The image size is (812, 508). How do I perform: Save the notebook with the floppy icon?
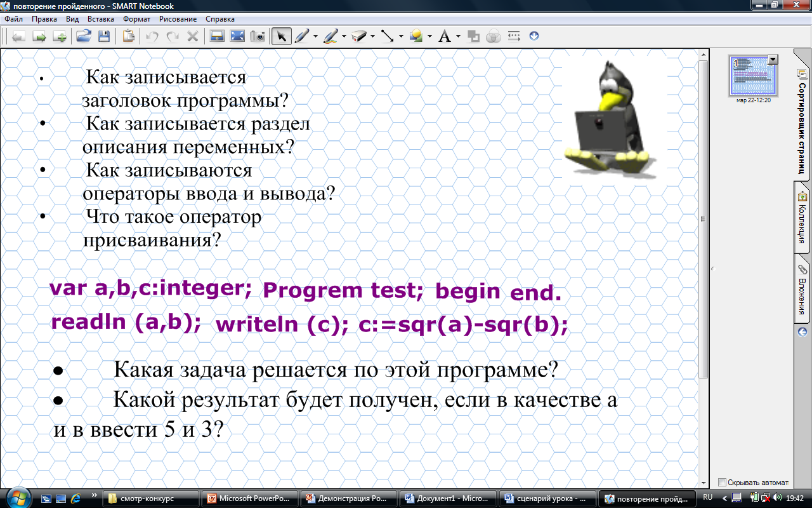(103, 36)
